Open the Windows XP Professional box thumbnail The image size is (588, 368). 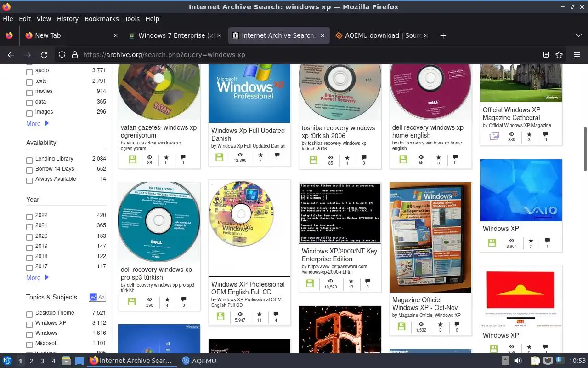tap(249, 94)
